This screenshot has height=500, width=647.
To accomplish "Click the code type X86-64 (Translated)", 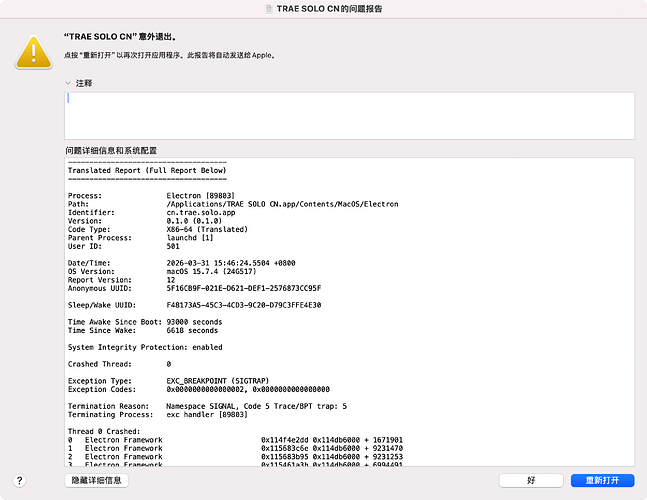I will [207, 229].
